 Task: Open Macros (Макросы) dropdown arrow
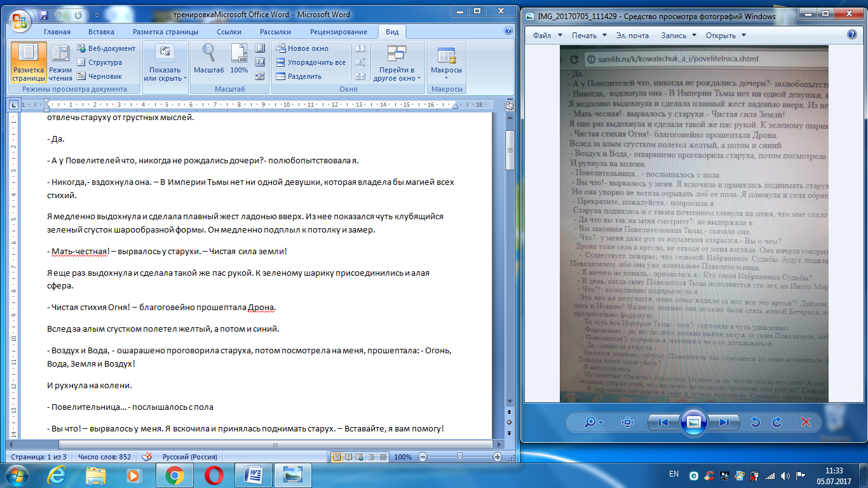(446, 79)
